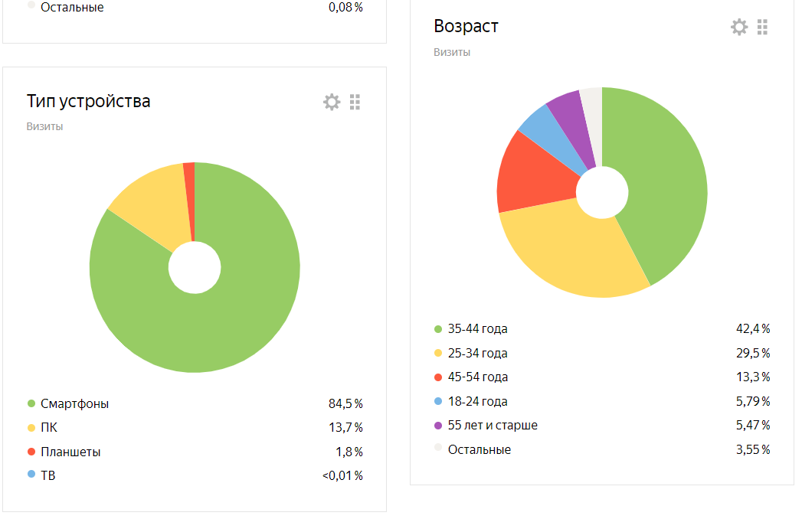
Task: Click the 42,4 % value
Action: click(753, 328)
